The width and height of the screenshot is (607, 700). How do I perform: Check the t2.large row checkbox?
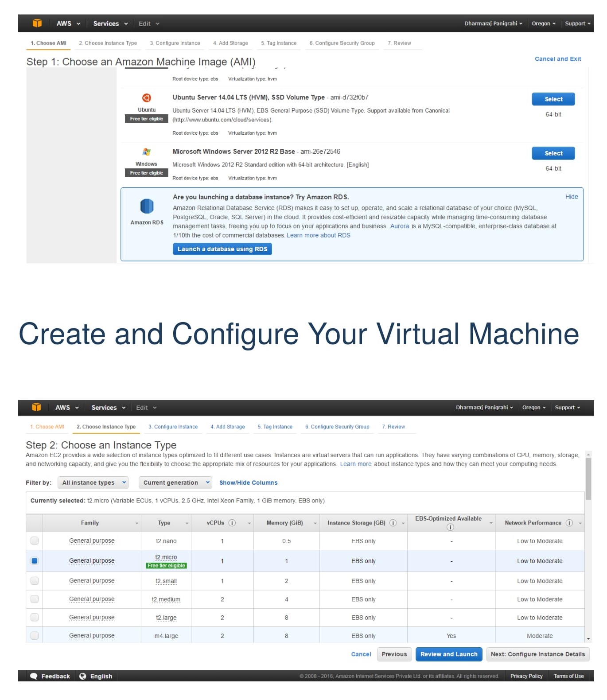[35, 617]
